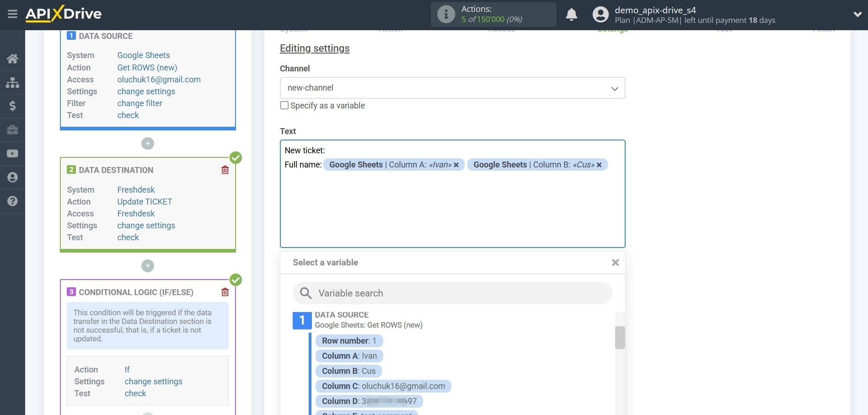Click the APIXDrive logo
This screenshot has height=415, width=868.
click(64, 14)
